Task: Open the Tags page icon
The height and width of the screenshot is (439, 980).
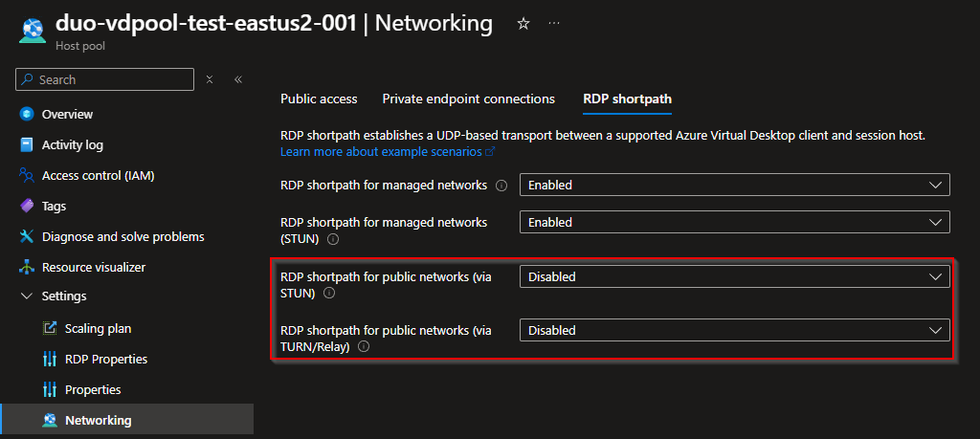Action: (x=27, y=206)
